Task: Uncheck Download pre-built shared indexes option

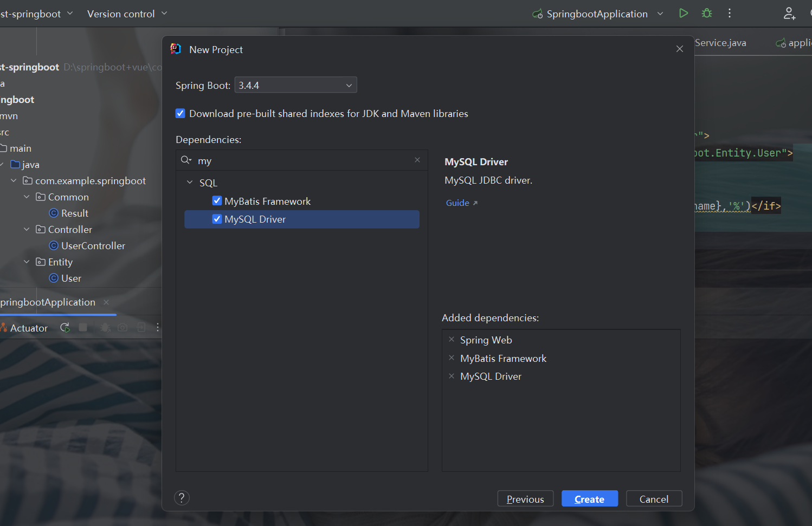Action: click(x=181, y=113)
